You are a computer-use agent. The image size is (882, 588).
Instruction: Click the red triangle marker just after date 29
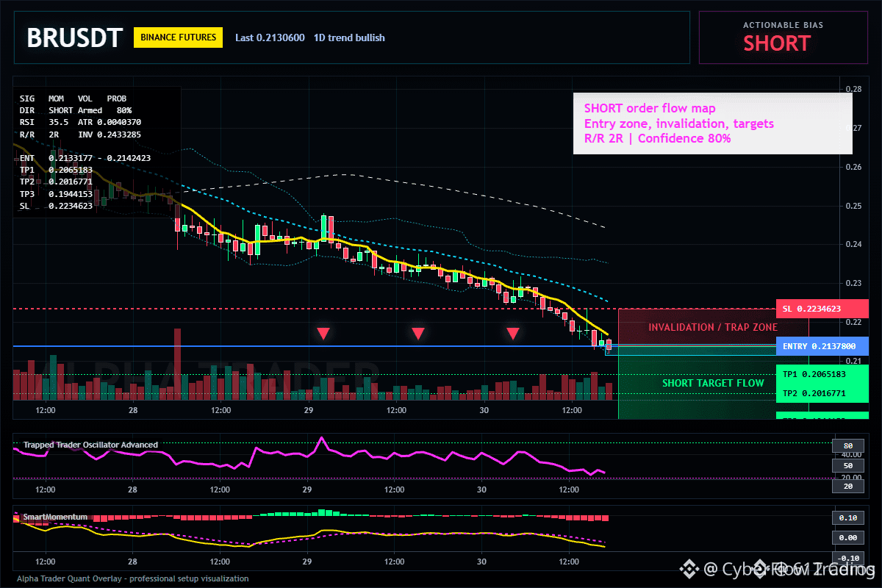pyautogui.click(x=323, y=334)
